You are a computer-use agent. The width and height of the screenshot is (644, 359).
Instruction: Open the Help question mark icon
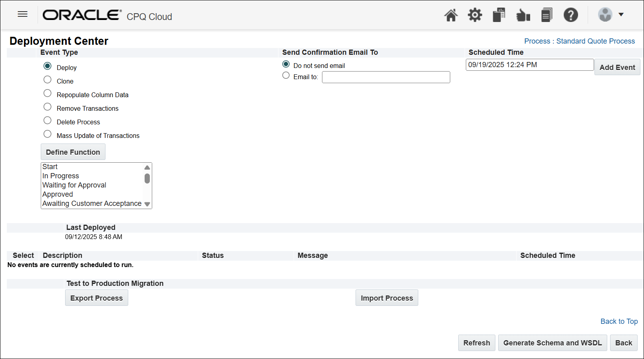point(570,15)
